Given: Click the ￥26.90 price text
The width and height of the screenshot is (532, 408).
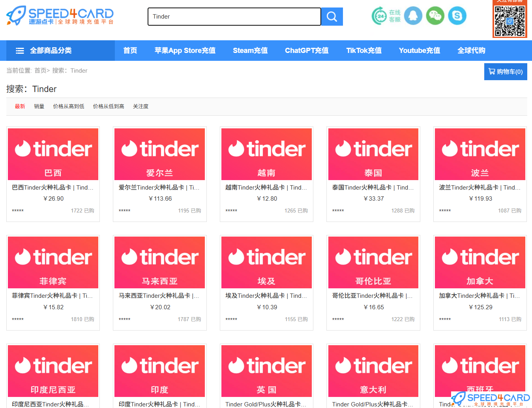Looking at the screenshot, I should point(53,199).
